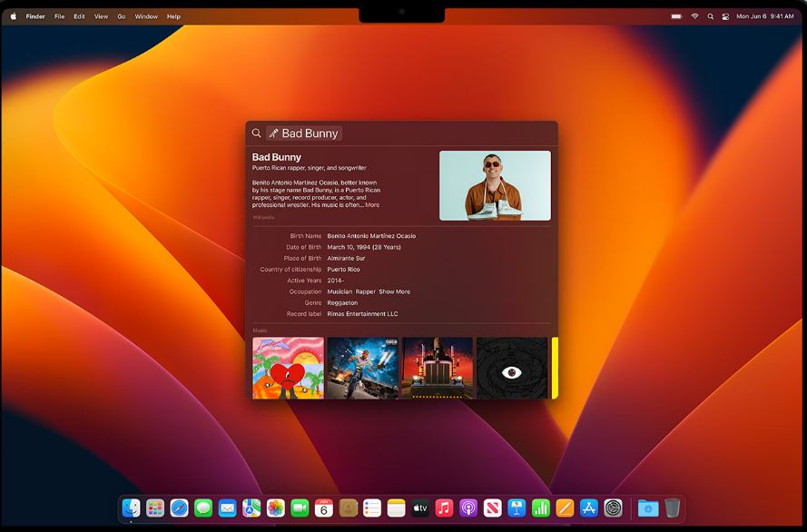Open the Downloads folder in the Dock
This screenshot has height=532, width=807.
[x=648, y=508]
